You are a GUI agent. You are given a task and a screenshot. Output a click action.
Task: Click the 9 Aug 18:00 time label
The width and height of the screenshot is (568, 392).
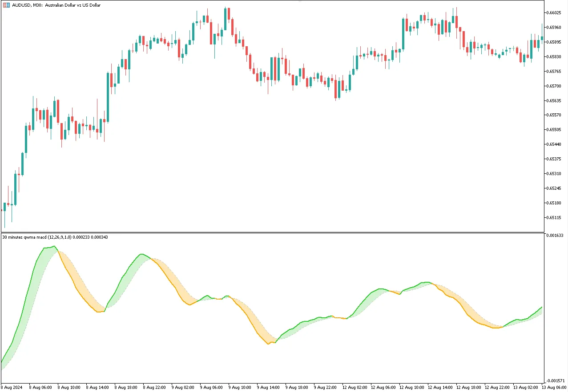(297, 388)
